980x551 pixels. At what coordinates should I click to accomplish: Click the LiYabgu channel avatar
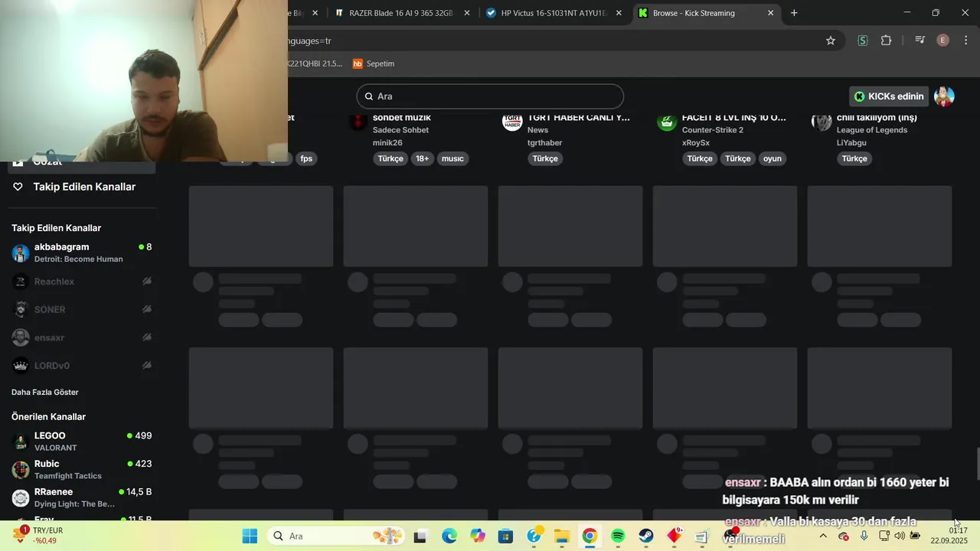(822, 121)
